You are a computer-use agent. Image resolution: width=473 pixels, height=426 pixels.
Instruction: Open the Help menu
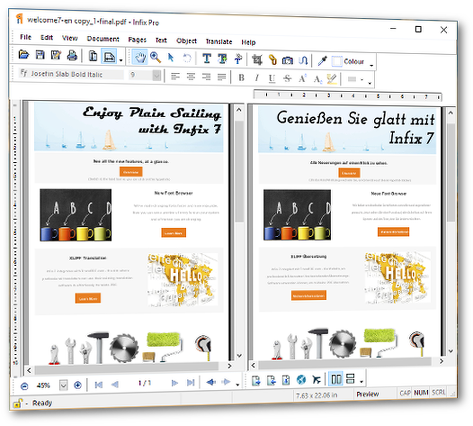(248, 42)
